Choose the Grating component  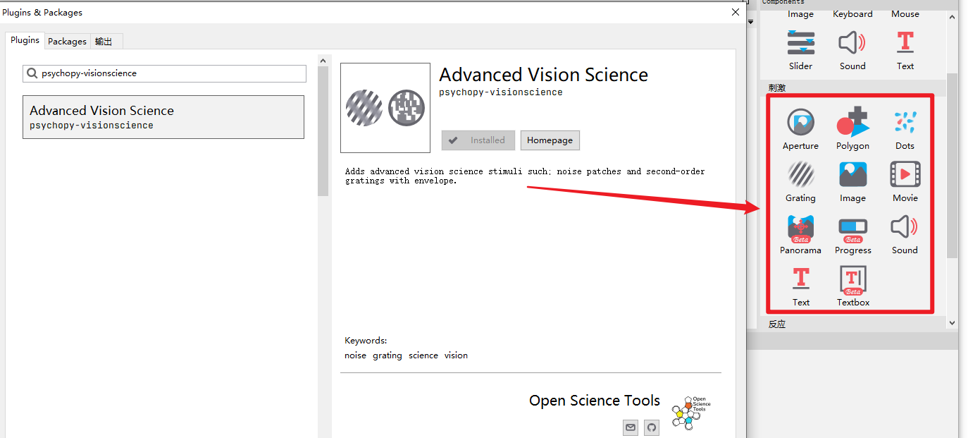(800, 174)
